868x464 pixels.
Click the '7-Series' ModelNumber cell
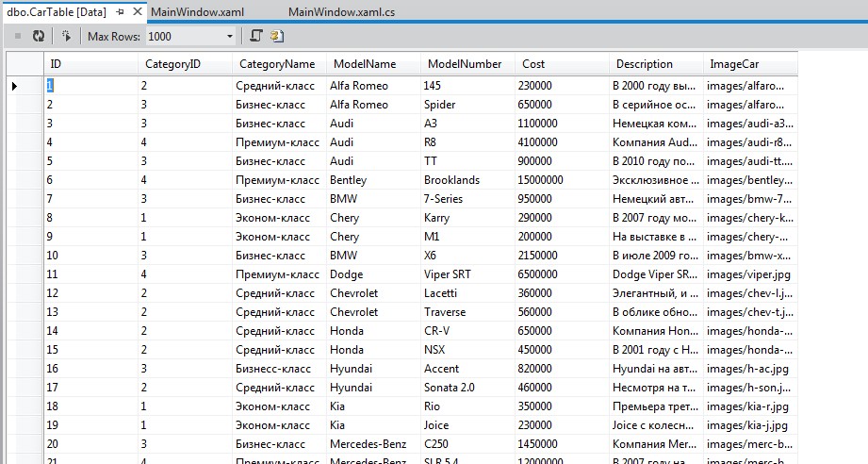pos(467,199)
